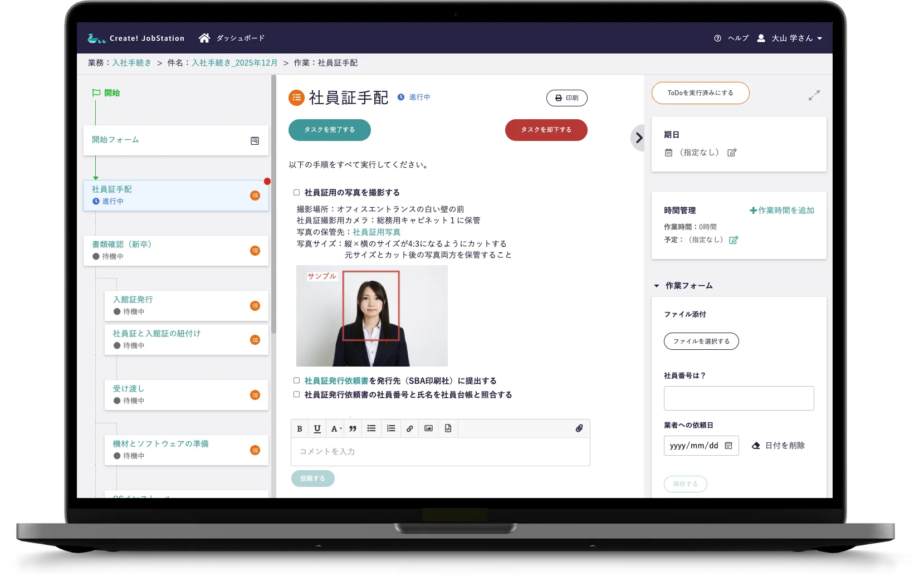Insert an image via the picture icon
Image resolution: width=924 pixels, height=576 pixels.
click(x=428, y=429)
